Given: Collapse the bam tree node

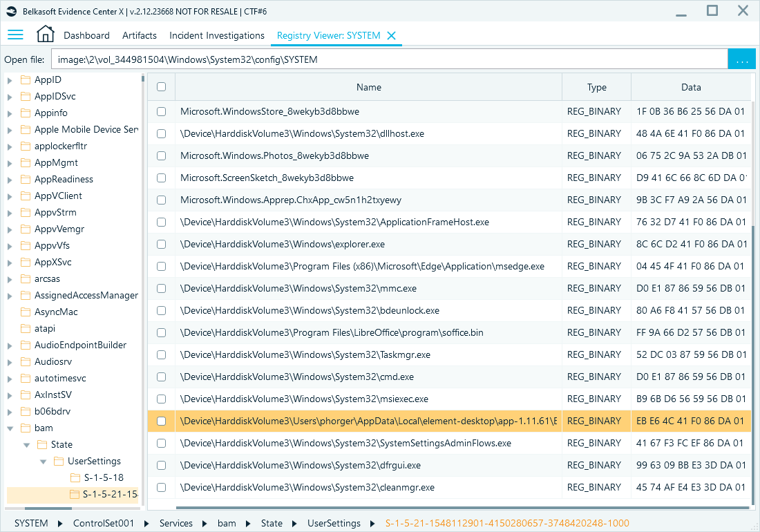Looking at the screenshot, I should point(10,428).
